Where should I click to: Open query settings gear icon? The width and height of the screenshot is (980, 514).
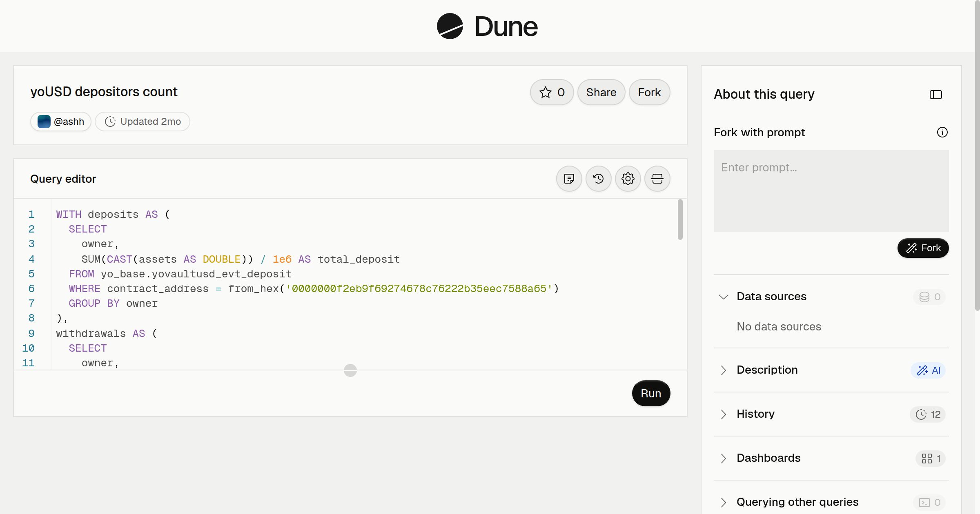click(x=628, y=179)
